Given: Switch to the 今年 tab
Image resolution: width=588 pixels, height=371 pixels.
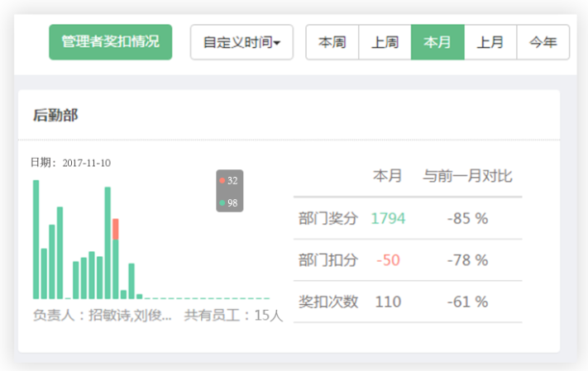Looking at the screenshot, I should click(x=543, y=42).
